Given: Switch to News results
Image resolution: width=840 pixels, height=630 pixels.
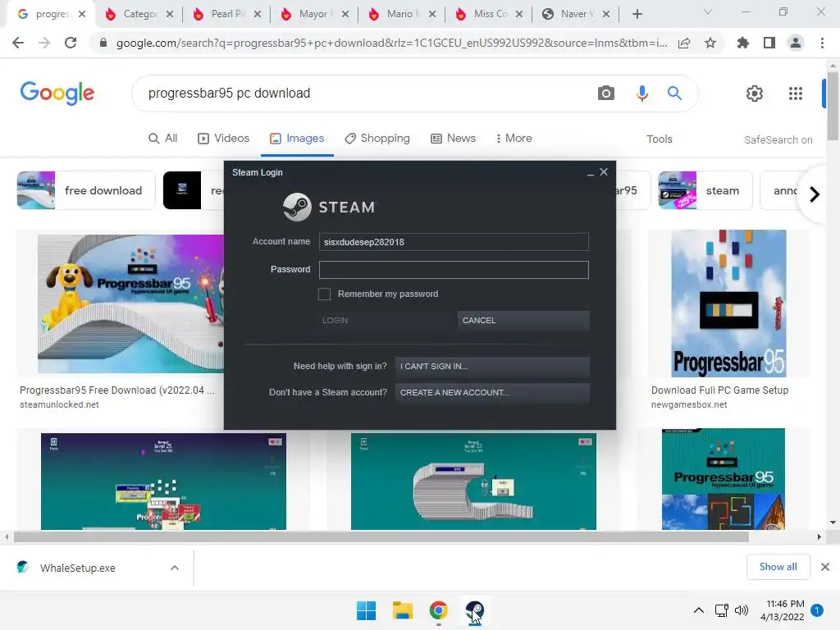Looking at the screenshot, I should pyautogui.click(x=453, y=138).
